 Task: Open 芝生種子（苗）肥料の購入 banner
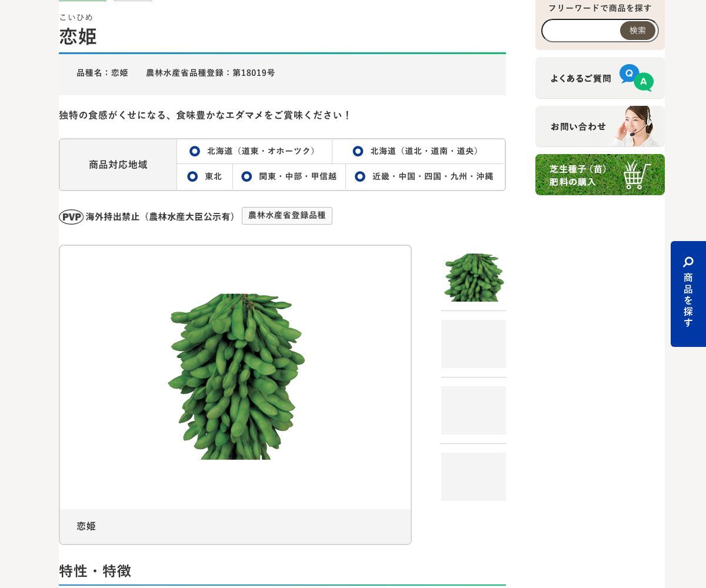600,175
